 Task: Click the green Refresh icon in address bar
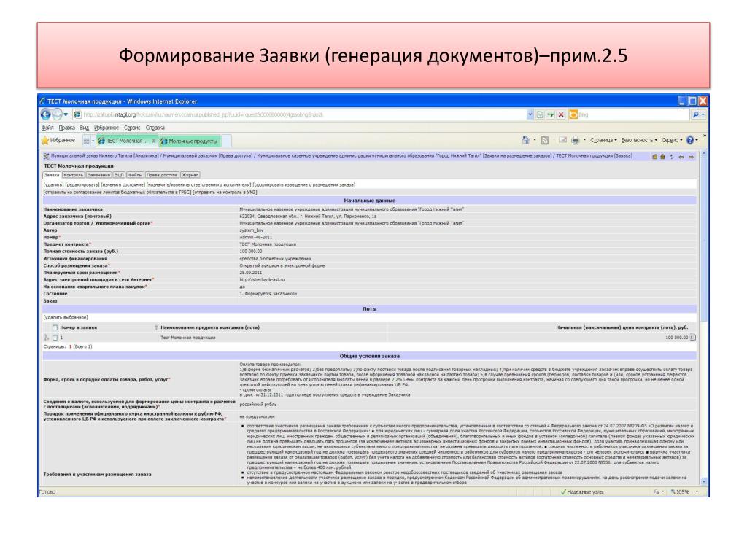point(551,114)
